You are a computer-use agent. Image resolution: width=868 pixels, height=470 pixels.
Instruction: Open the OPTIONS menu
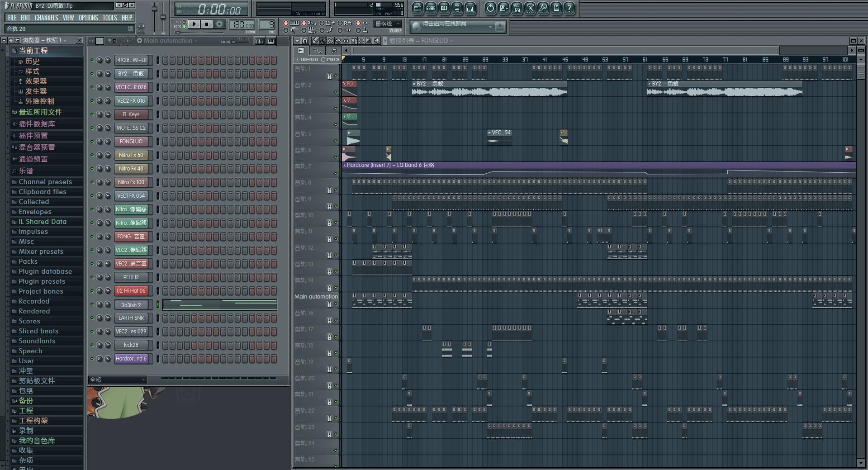(x=88, y=18)
